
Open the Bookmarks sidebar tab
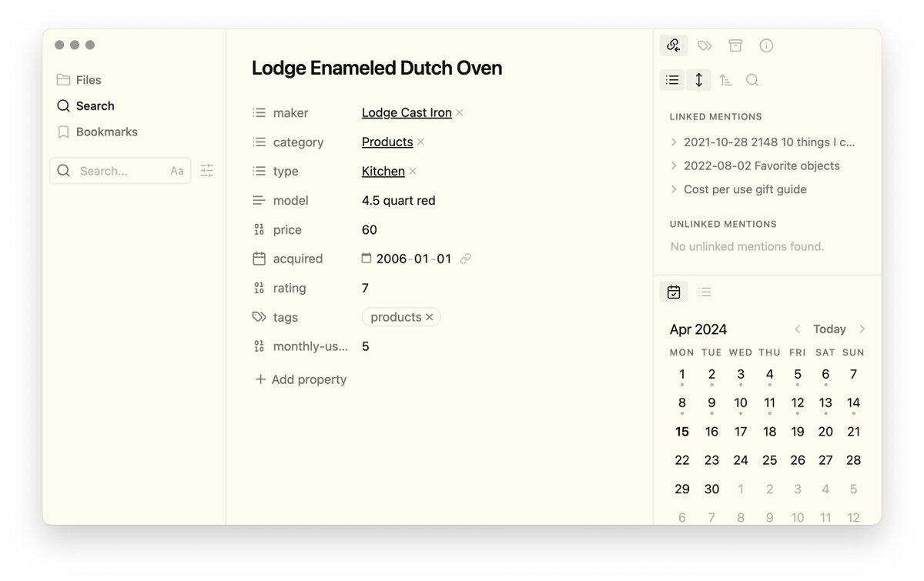(97, 132)
